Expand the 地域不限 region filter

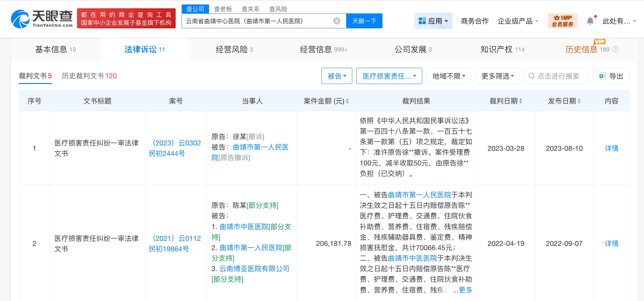click(448, 76)
